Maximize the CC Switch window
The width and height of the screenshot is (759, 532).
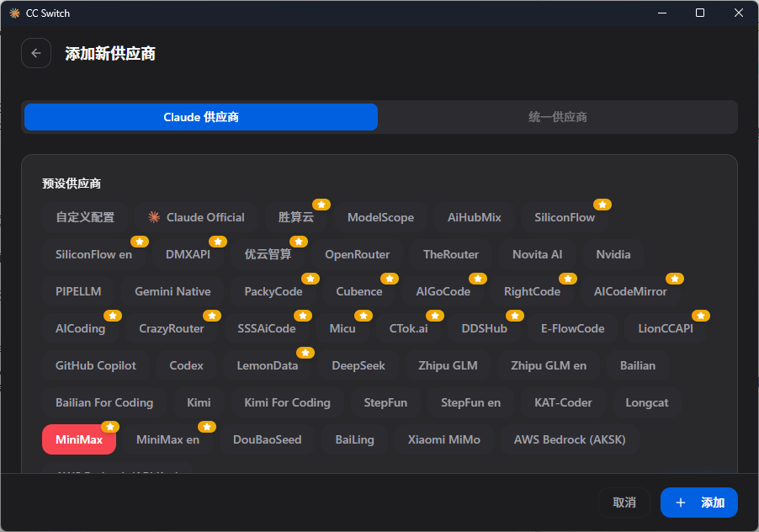click(x=700, y=13)
